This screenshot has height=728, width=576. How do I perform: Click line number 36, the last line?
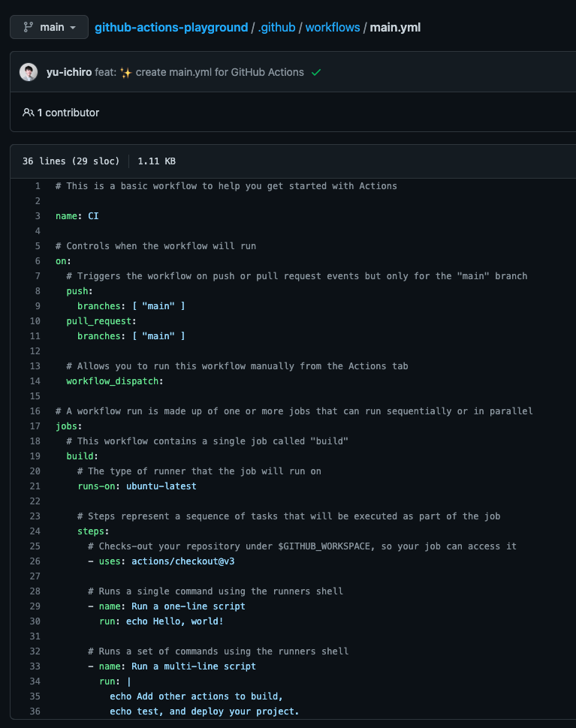pos(35,711)
